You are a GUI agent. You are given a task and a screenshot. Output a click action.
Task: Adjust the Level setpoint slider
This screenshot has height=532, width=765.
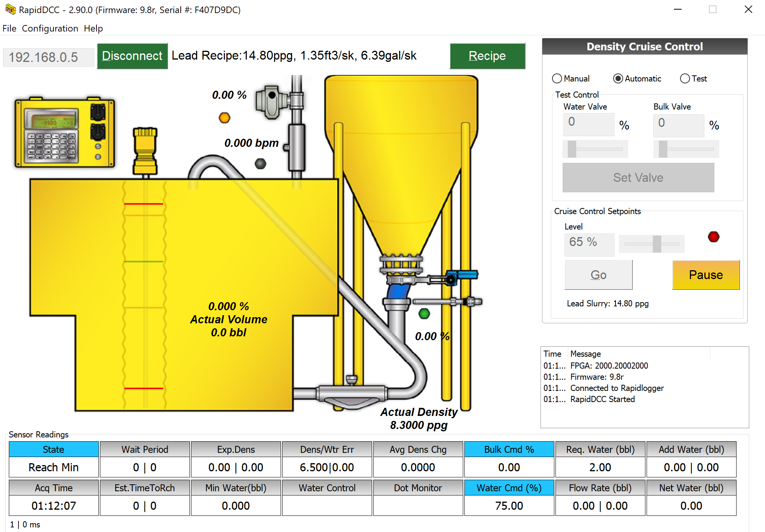tap(652, 244)
